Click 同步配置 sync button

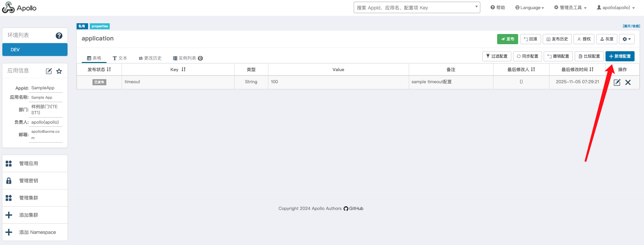(528, 56)
